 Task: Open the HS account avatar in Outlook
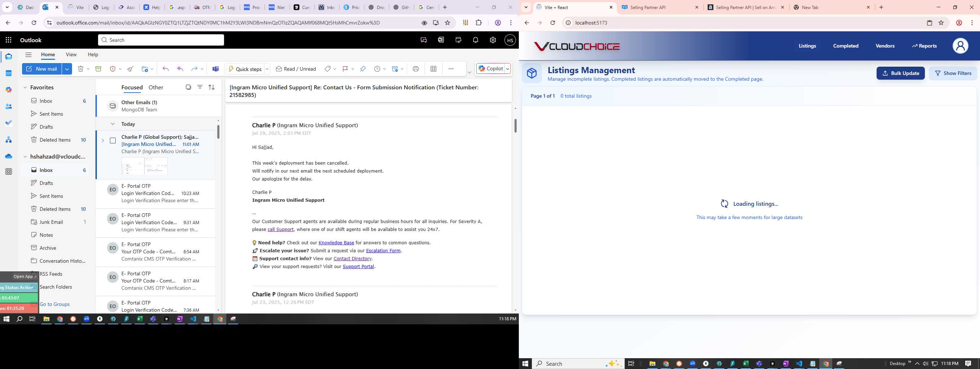coord(510,40)
